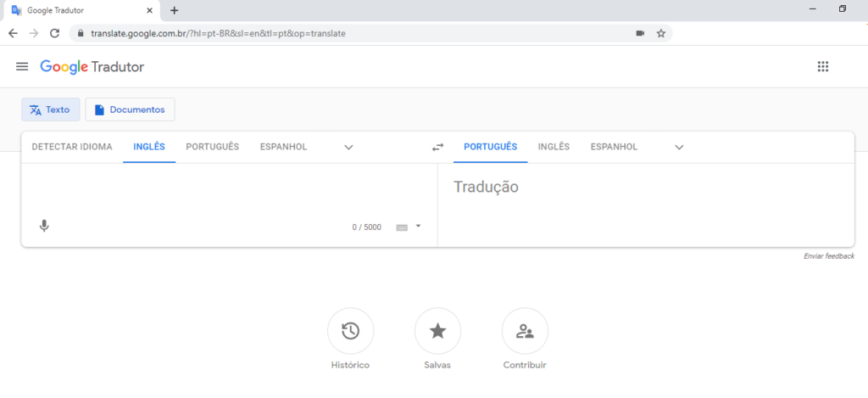Click the source text input area
The height and width of the screenshot is (398, 868).
229,191
